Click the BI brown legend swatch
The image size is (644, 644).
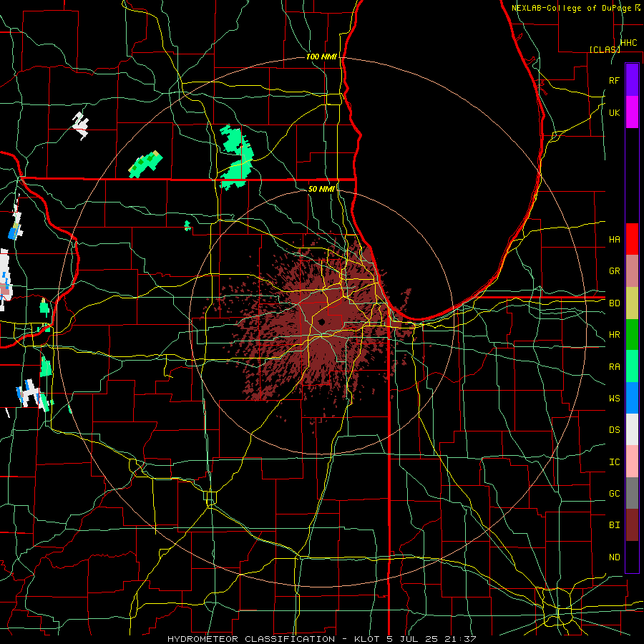632,525
